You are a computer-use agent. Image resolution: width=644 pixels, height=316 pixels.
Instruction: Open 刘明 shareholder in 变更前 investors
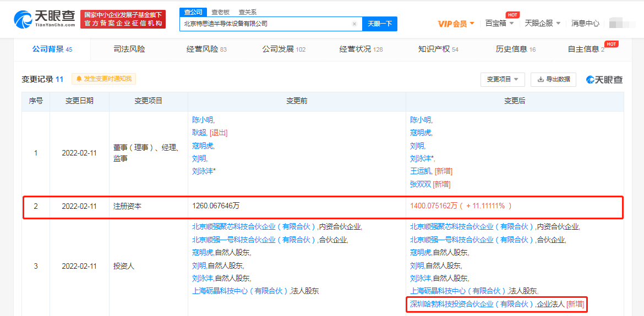click(199, 265)
